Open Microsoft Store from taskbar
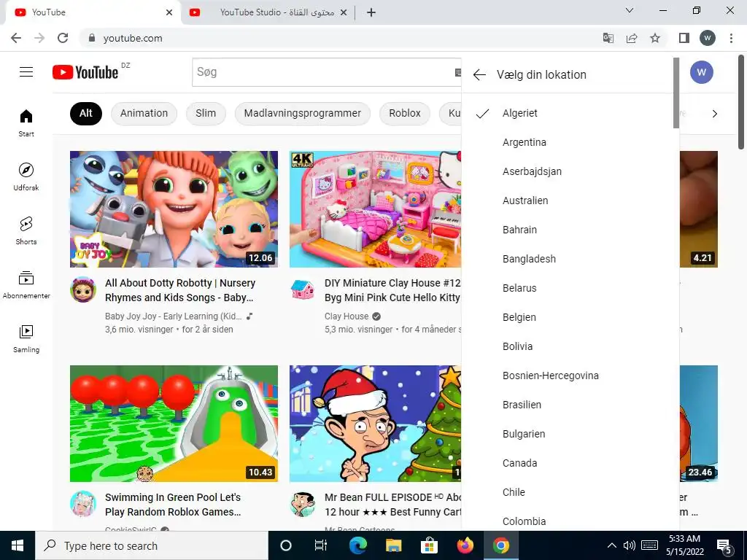 429,545
